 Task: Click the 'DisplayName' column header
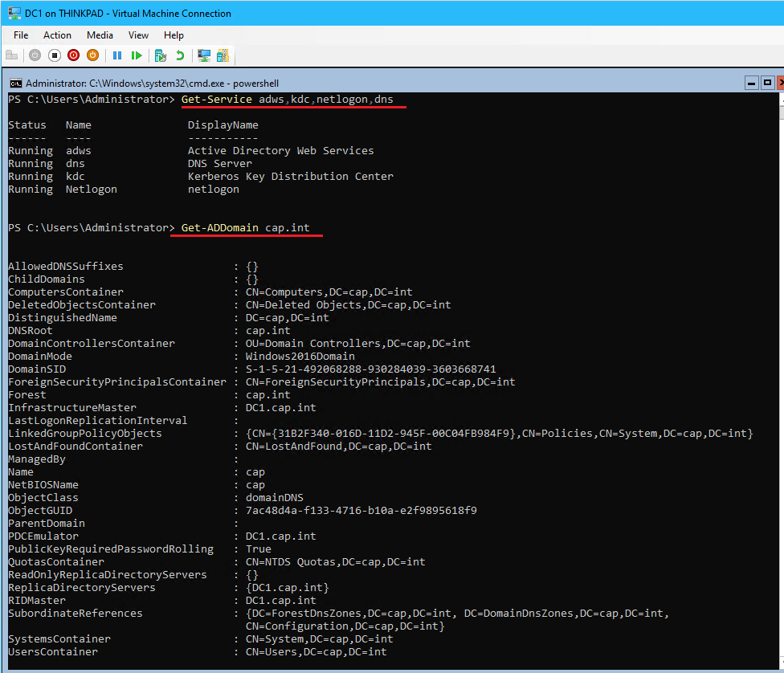pos(223,125)
